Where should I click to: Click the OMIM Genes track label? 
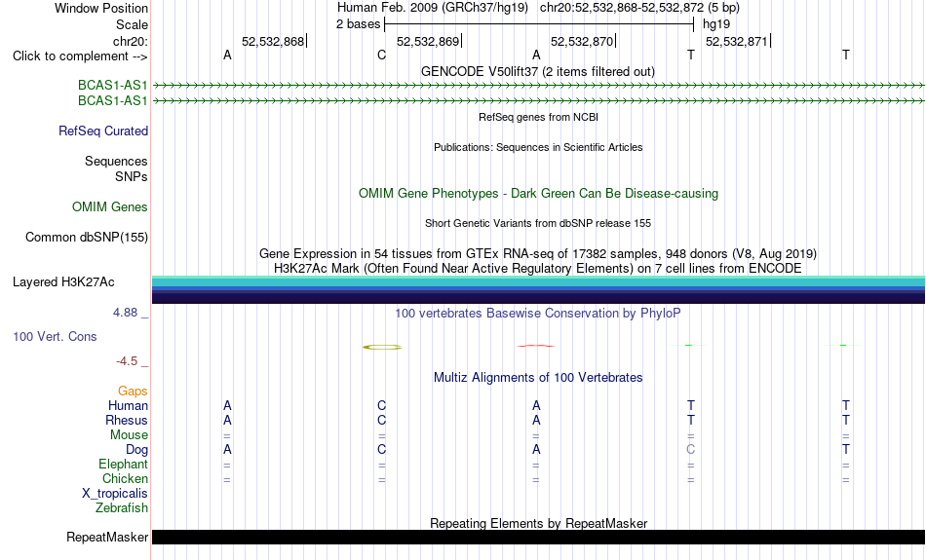click(x=110, y=207)
